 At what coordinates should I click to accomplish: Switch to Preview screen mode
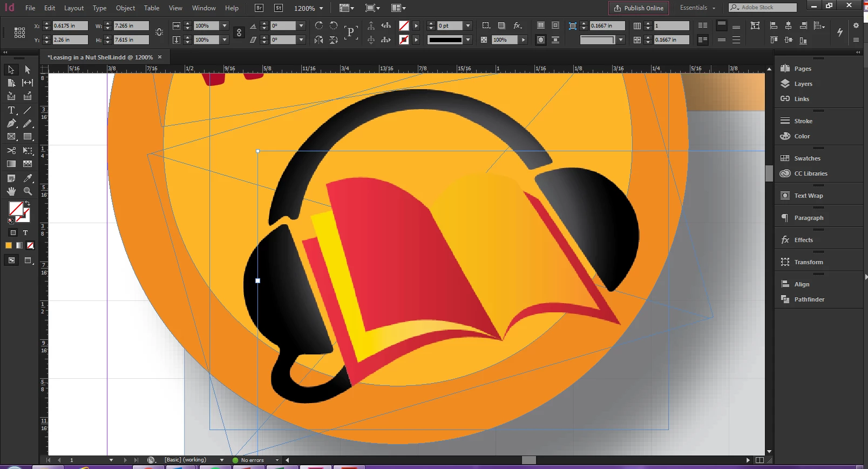pos(28,260)
